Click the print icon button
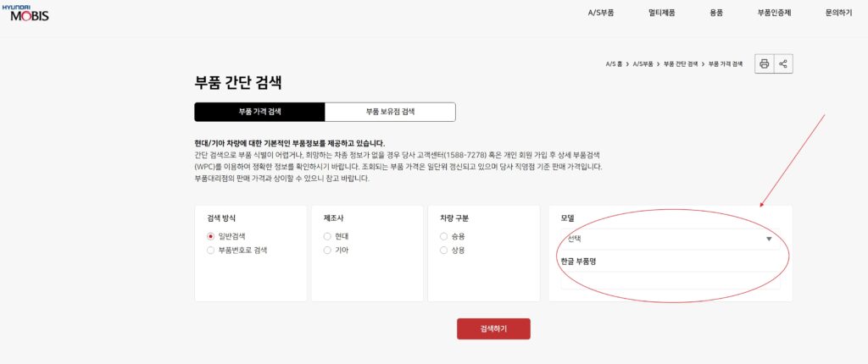Image resolution: width=868 pixels, height=364 pixels. [764, 63]
